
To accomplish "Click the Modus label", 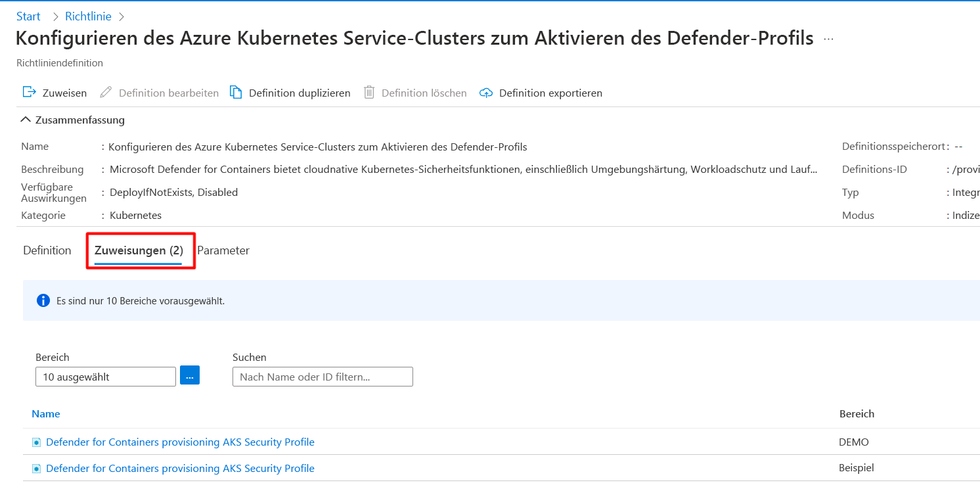I will [858, 216].
